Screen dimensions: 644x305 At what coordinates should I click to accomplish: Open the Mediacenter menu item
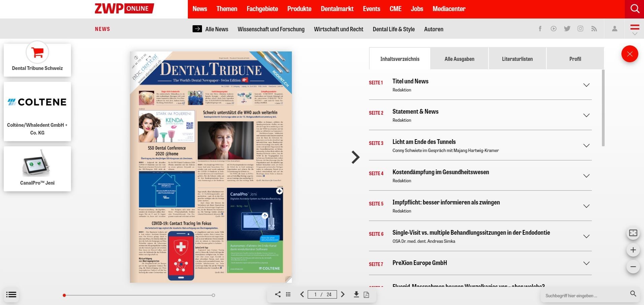(449, 9)
